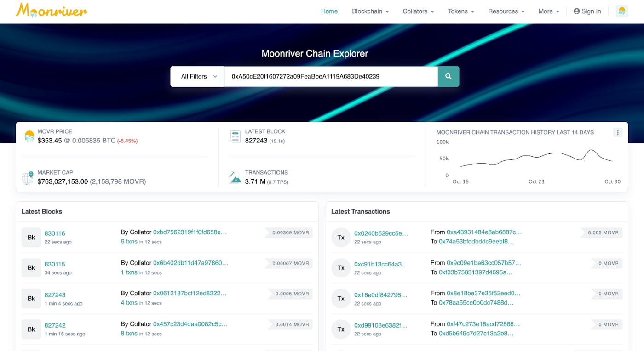Viewport: 644px width, 351px height.
Task: View the 1 txns in block 830115
Action: 129,272
